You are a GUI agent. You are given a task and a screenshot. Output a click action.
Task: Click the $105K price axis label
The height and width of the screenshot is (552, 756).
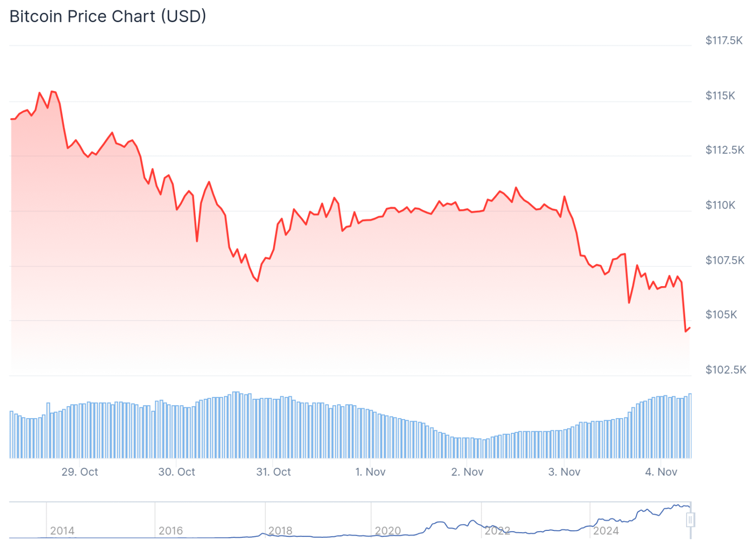click(721, 314)
